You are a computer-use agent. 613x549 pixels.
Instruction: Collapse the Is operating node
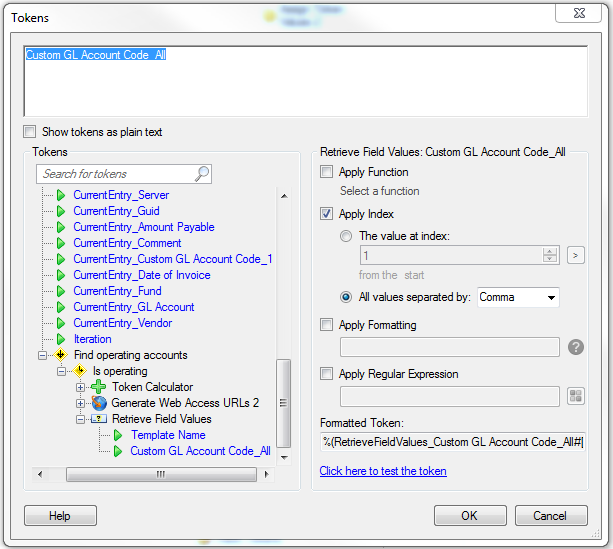point(61,371)
